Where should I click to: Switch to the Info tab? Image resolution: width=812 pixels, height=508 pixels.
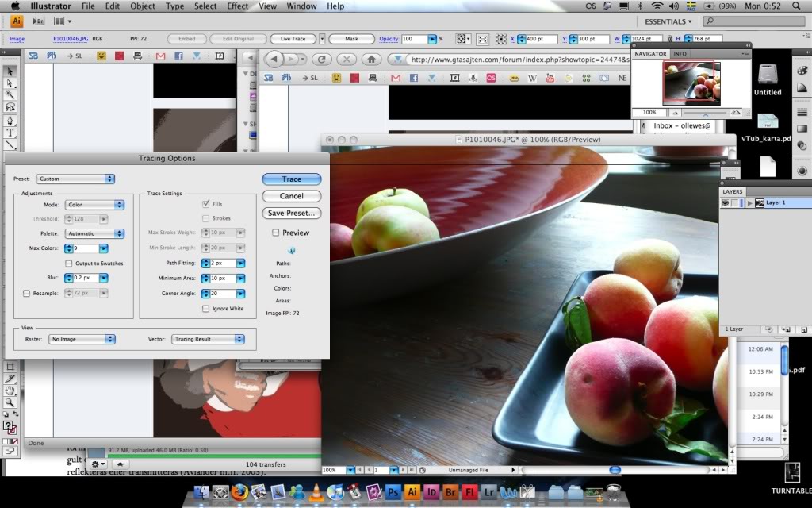pos(680,53)
